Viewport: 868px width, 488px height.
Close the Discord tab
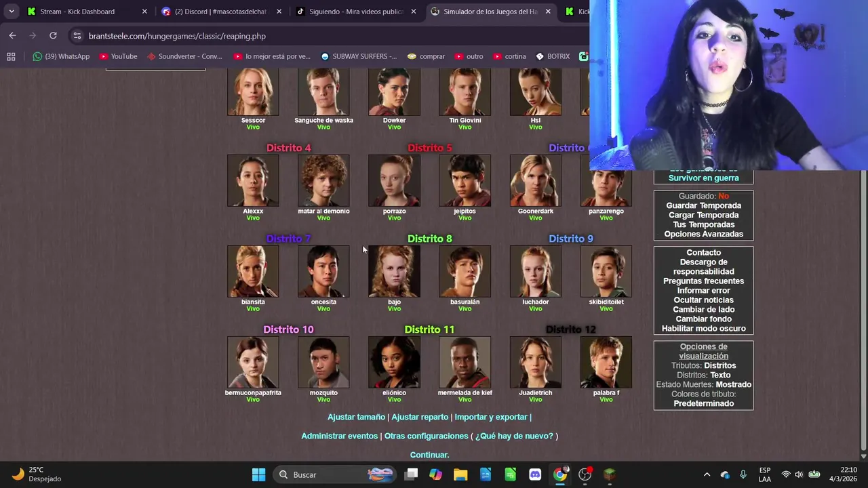pyautogui.click(x=279, y=12)
